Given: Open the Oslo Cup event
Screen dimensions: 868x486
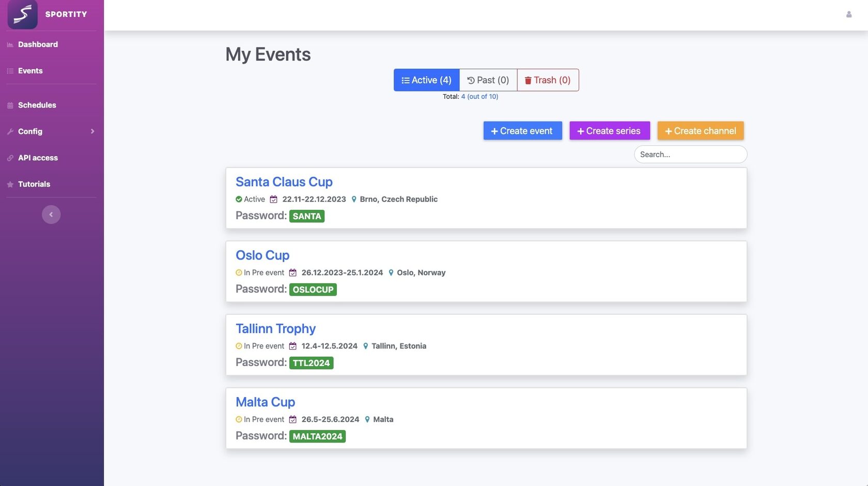Looking at the screenshot, I should pos(262,255).
